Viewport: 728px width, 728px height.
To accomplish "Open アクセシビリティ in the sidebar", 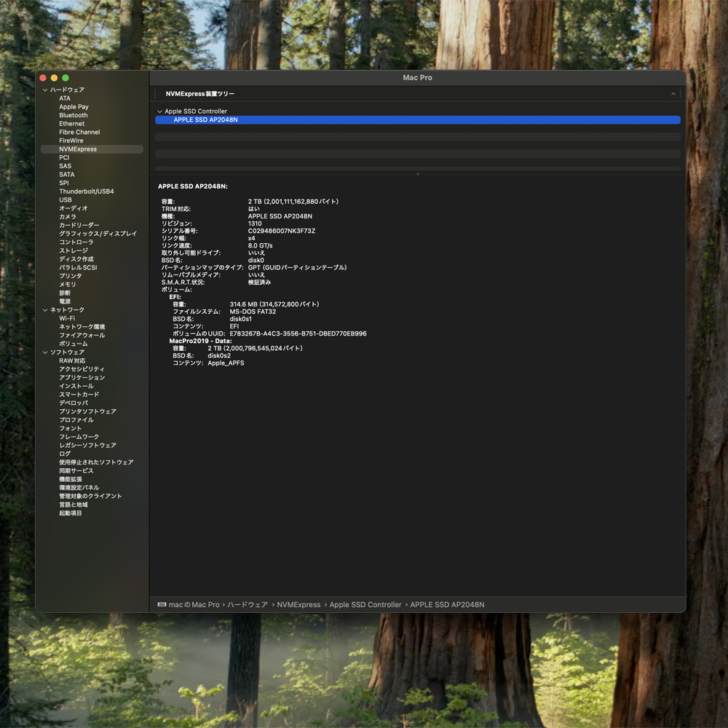I will pyautogui.click(x=82, y=368).
